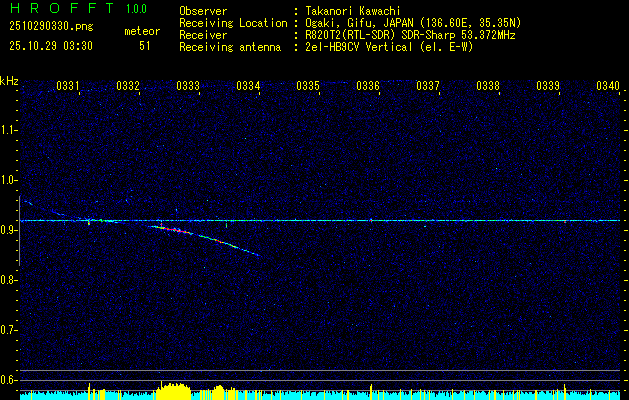
Task: Click the 1.0 kHz axis label
Action: click(x=8, y=180)
